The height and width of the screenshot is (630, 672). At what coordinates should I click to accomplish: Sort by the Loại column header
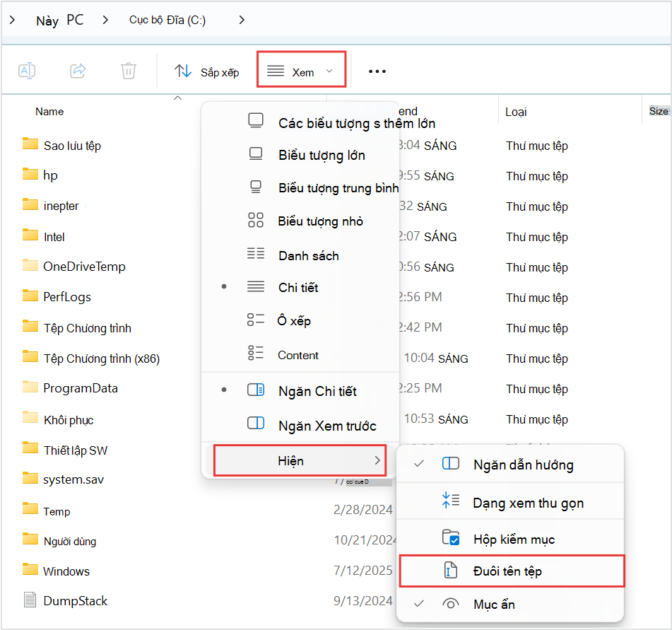point(516,112)
